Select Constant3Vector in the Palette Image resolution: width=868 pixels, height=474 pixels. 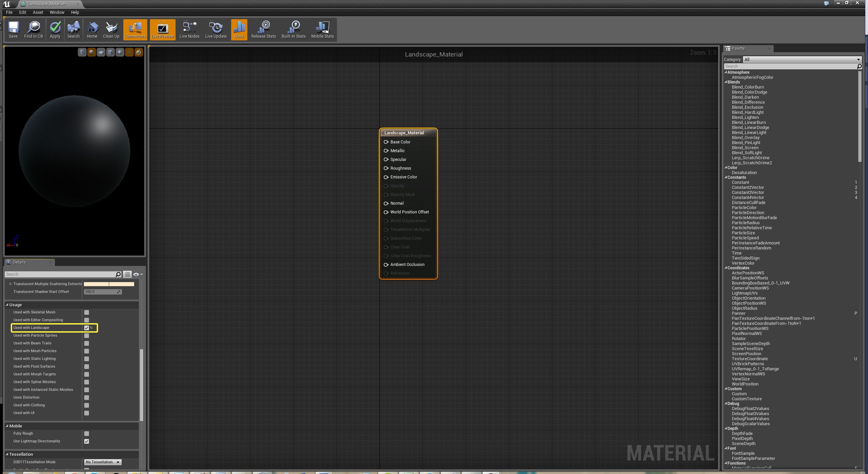747,193
